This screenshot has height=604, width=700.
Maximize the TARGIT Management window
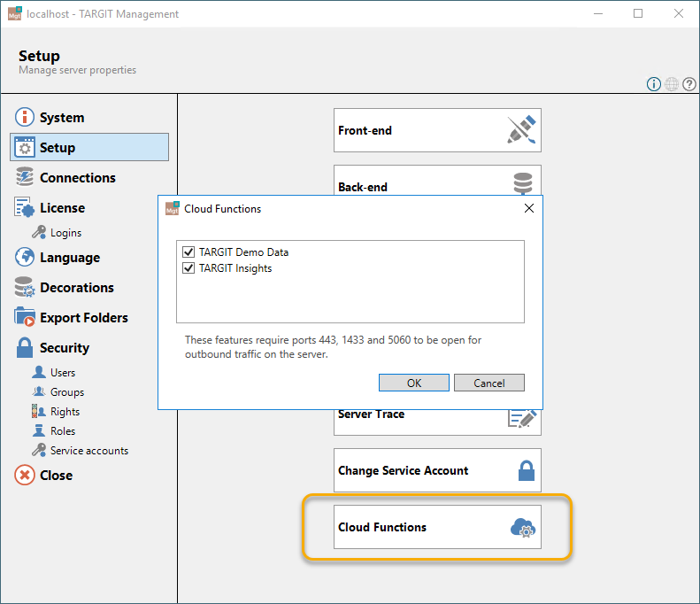(x=638, y=14)
